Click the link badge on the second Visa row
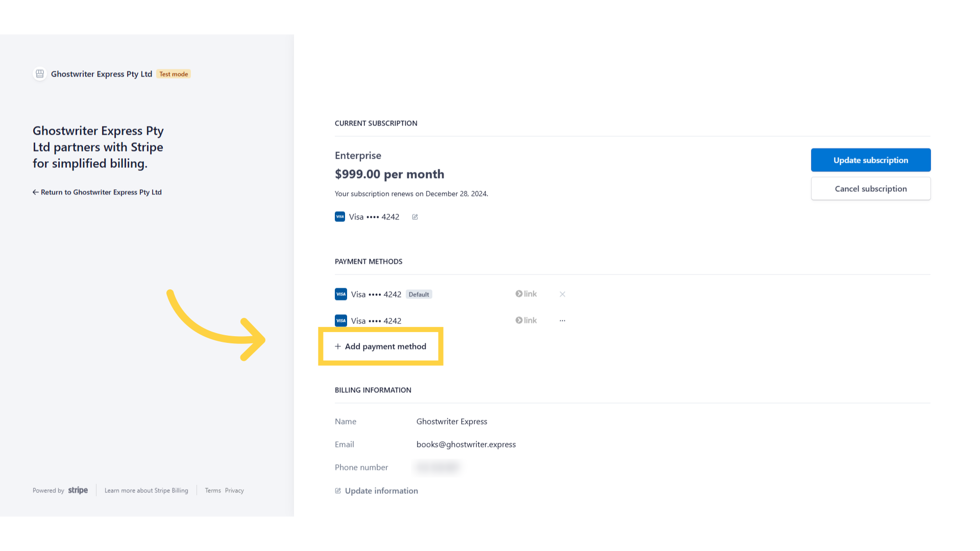Screen dimensions: 980x551 [526, 320]
